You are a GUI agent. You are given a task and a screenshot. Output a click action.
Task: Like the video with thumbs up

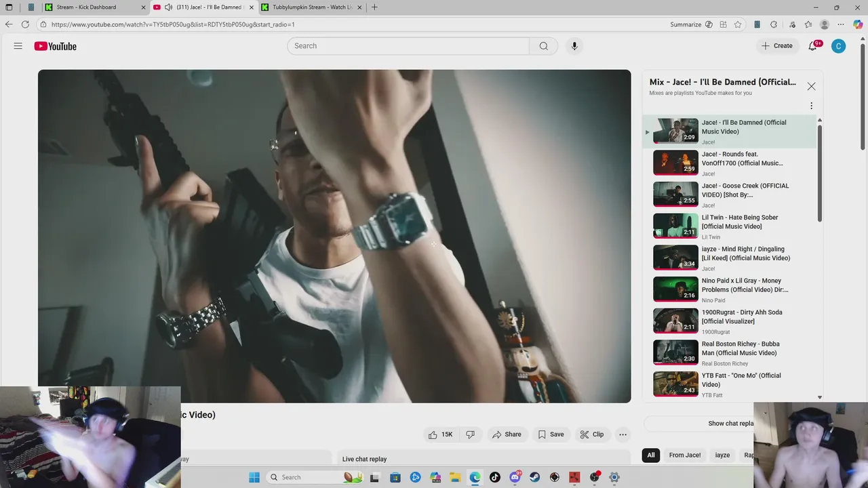coord(440,434)
